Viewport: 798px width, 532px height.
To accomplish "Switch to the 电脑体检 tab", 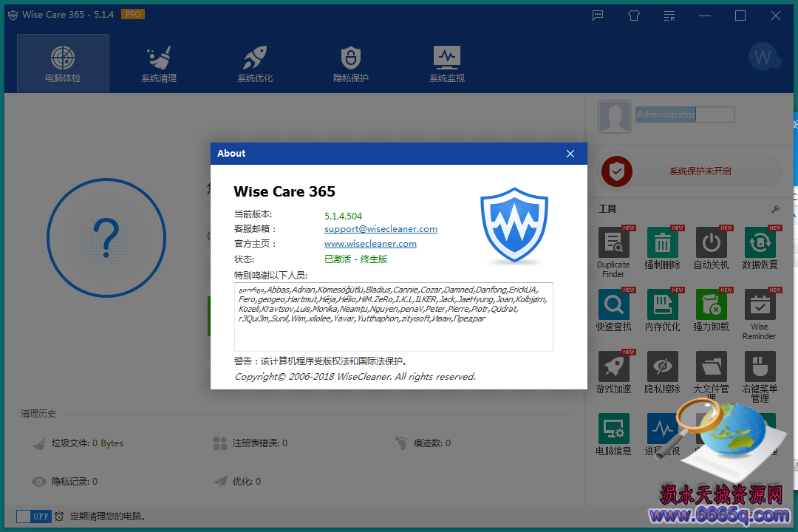I will pos(63,63).
